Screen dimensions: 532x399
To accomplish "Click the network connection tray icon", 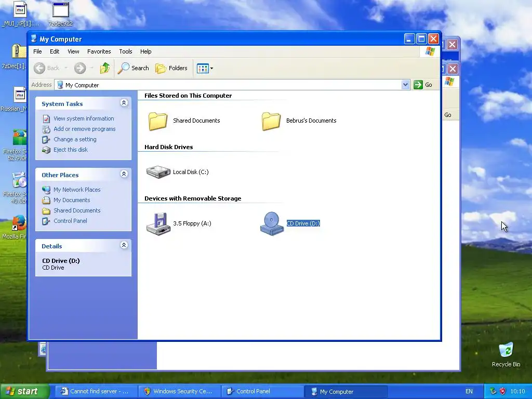I will pos(494,392).
